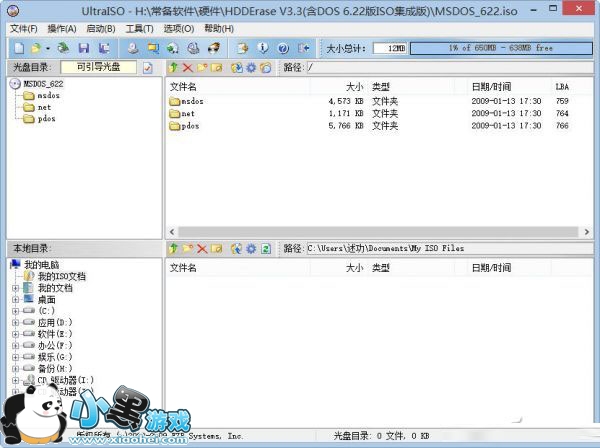Image resolution: width=600 pixels, height=448 pixels.
Task: Expand the 软件(E:) drive node
Action: click(x=15, y=336)
